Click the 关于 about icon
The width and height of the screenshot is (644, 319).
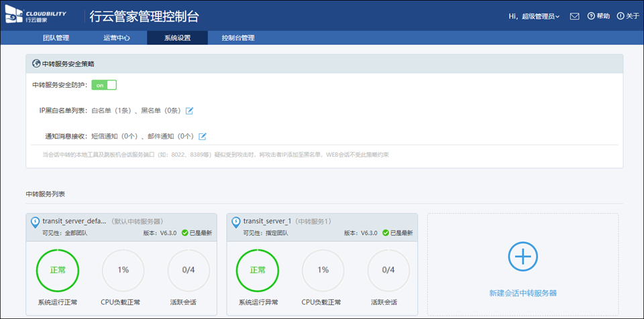621,16
